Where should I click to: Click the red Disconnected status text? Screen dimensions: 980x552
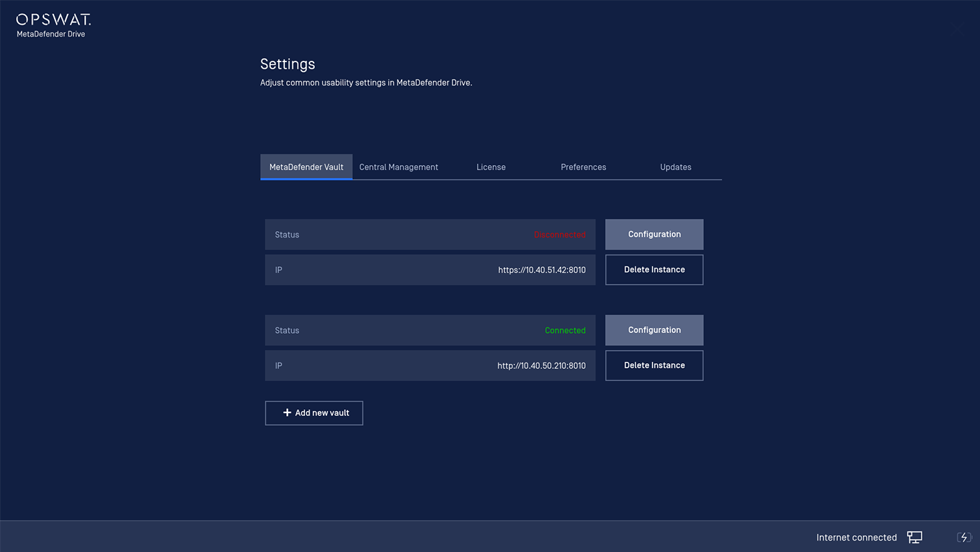pos(560,234)
